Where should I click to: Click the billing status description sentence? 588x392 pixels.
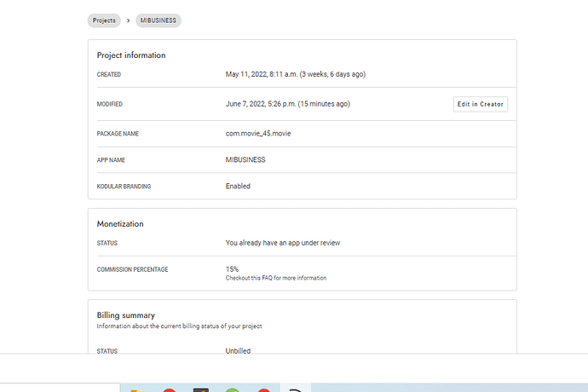(x=179, y=326)
